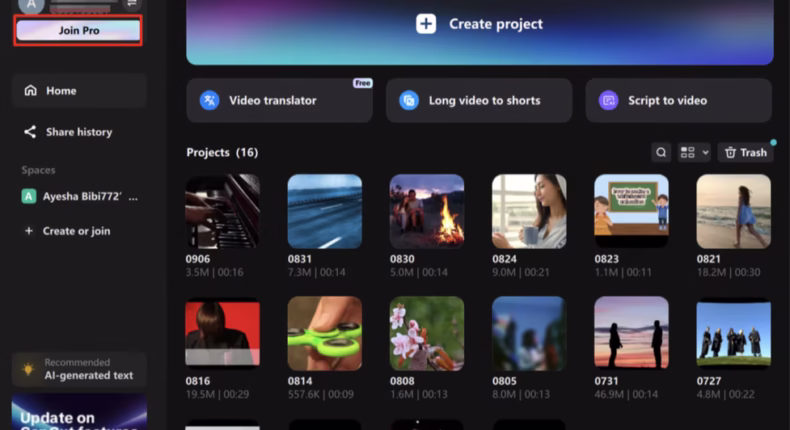Image resolution: width=790 pixels, height=430 pixels.
Task: Click the project name 0824
Action: click(504, 259)
